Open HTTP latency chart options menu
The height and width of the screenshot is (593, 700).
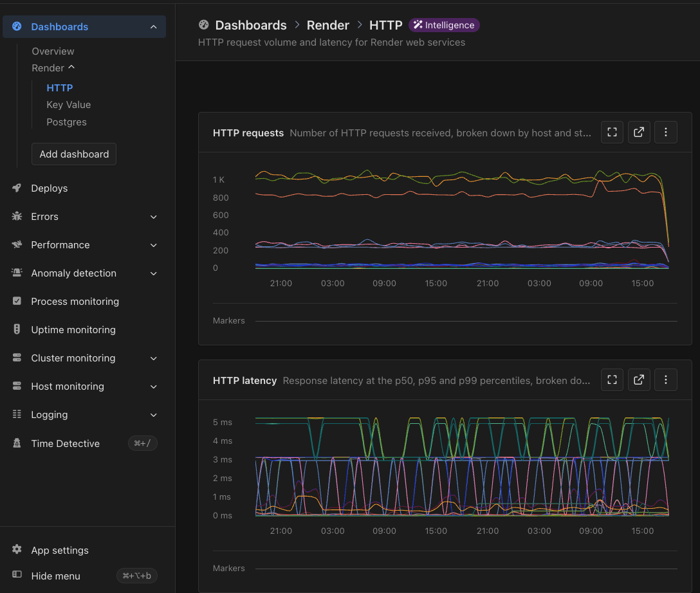[x=666, y=379]
